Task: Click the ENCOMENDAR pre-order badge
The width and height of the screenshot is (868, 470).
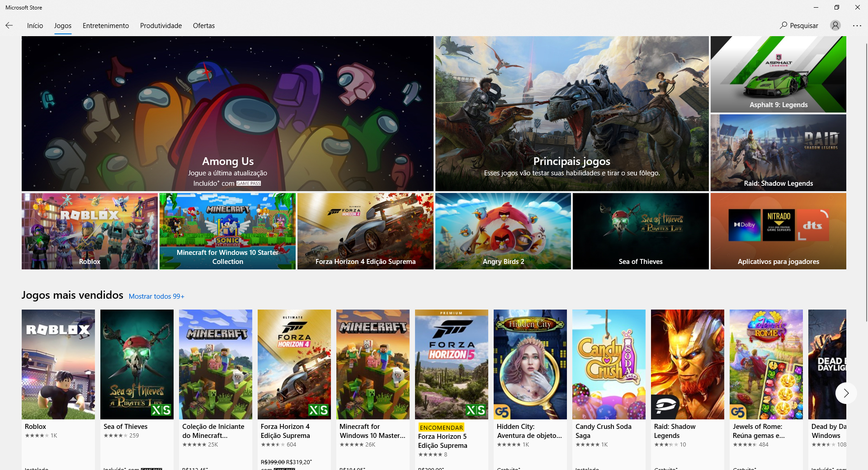Action: (441, 428)
